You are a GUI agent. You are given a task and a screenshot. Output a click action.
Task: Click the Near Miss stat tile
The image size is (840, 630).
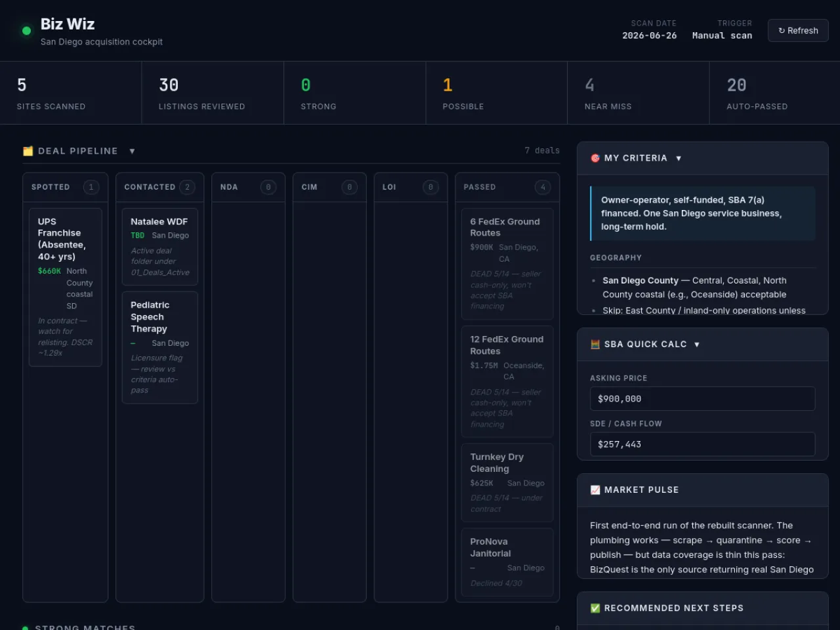click(x=638, y=93)
